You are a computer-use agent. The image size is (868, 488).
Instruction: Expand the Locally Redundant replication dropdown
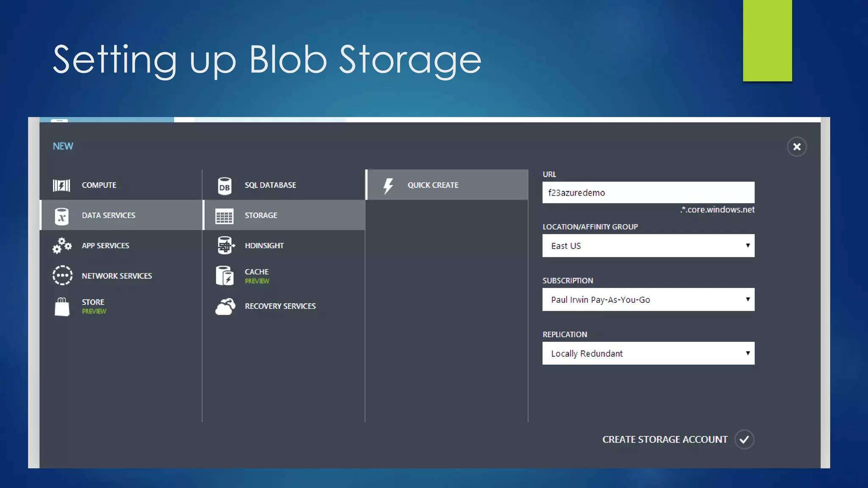point(648,353)
